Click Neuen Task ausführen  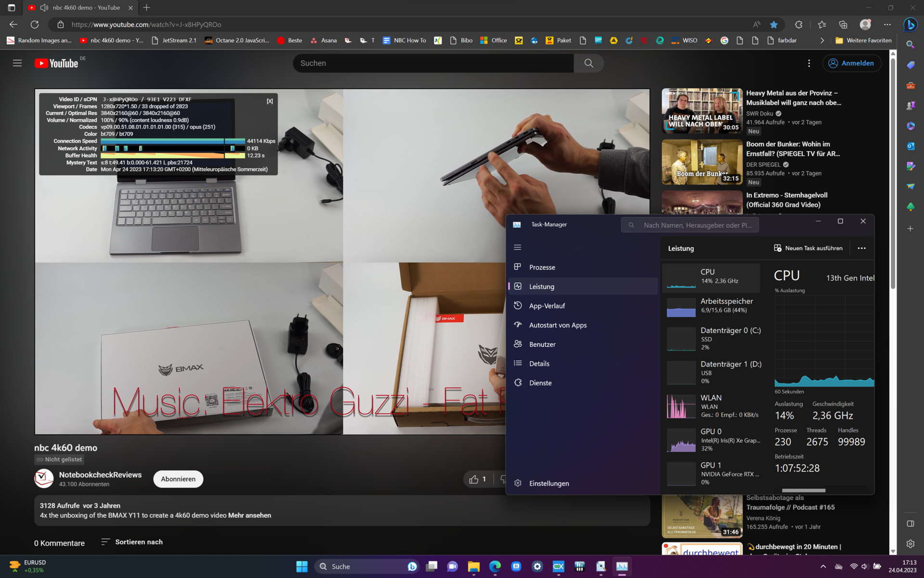point(808,248)
